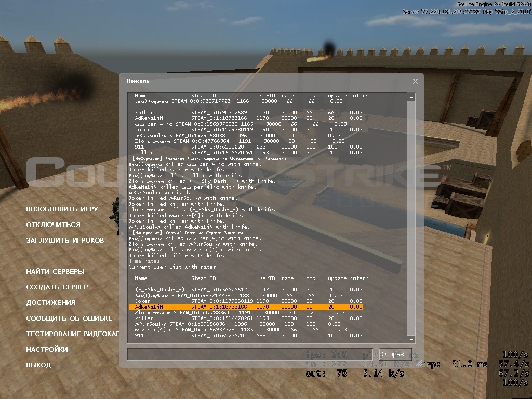Click line "Joker killed ... per[4]ic with knife."

[x=186, y=215]
